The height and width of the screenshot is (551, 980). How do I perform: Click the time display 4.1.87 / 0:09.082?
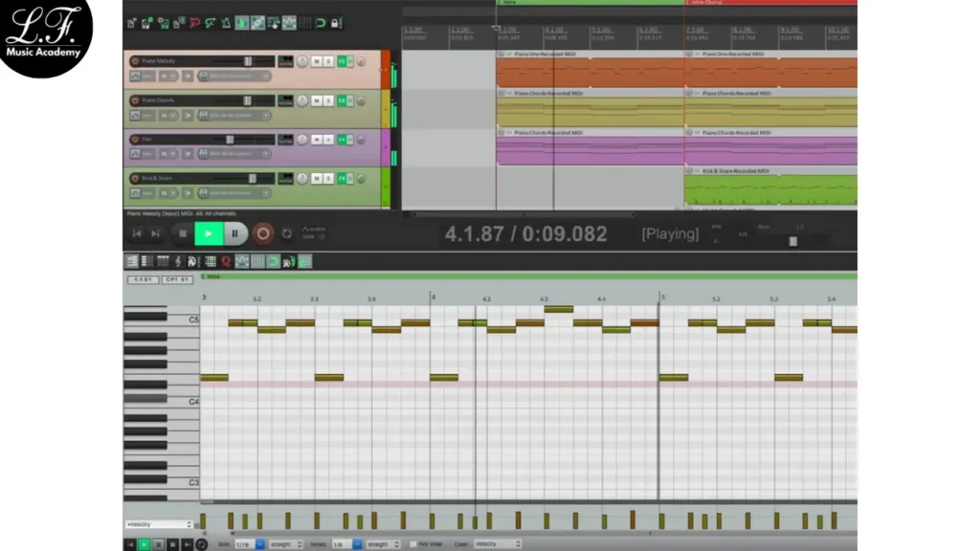524,234
